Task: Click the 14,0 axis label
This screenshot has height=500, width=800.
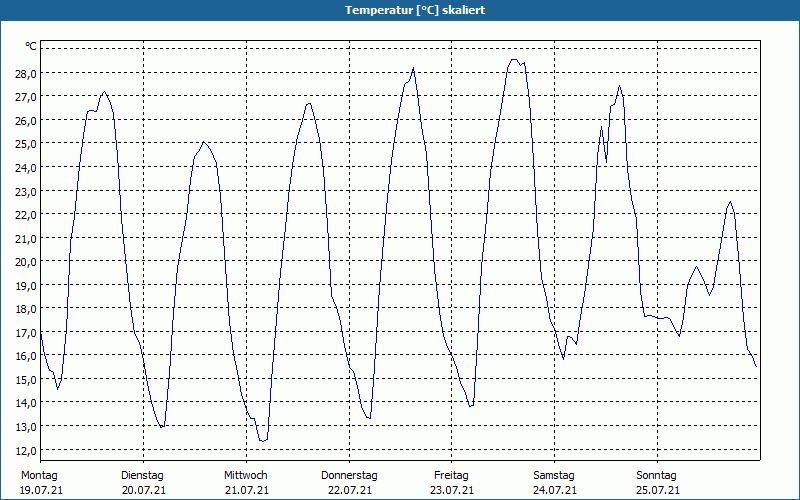Action: point(26,403)
